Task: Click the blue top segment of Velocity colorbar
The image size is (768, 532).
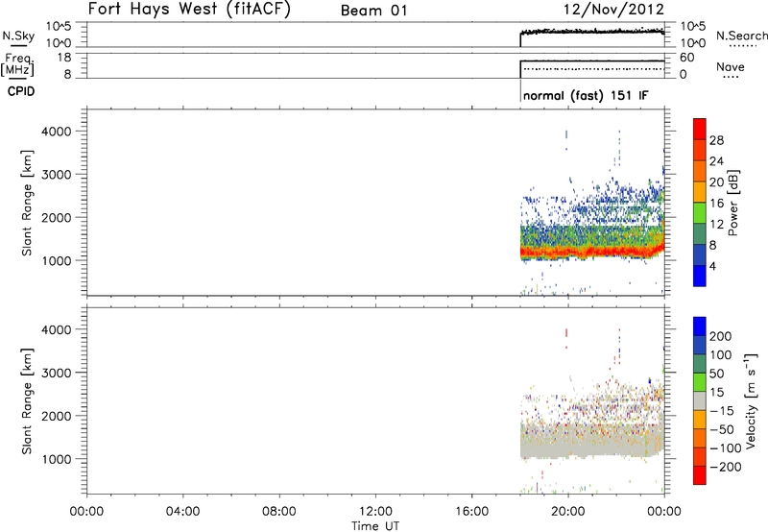Action: pos(700,326)
